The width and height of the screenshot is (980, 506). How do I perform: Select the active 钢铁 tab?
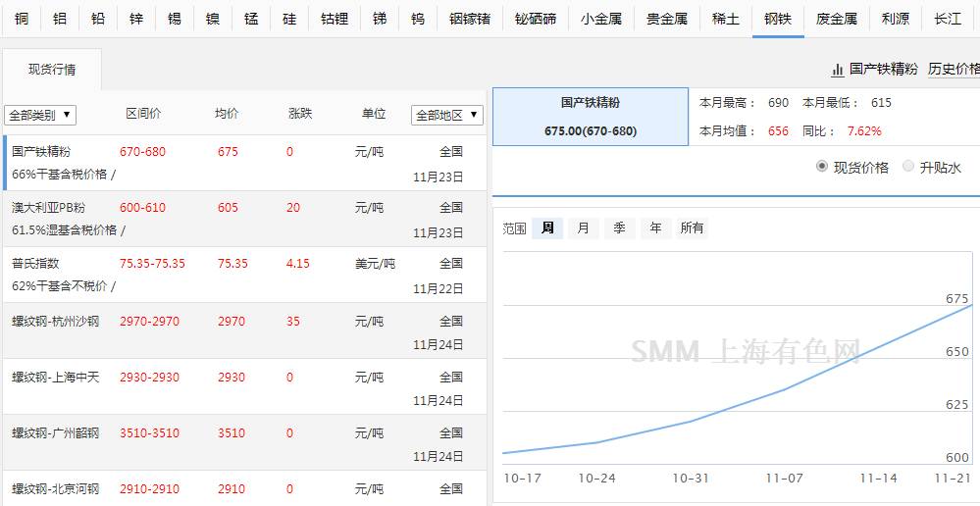[x=778, y=19]
